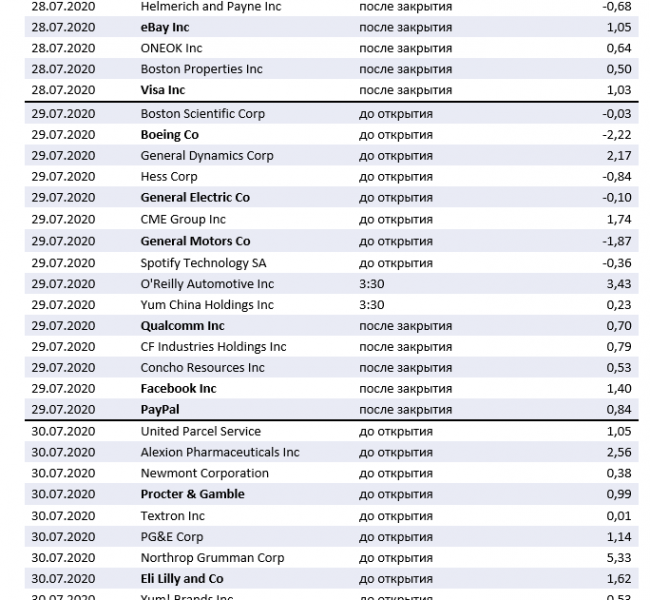Click General Electric Co row name
This screenshot has height=600, width=650.
coord(195,197)
